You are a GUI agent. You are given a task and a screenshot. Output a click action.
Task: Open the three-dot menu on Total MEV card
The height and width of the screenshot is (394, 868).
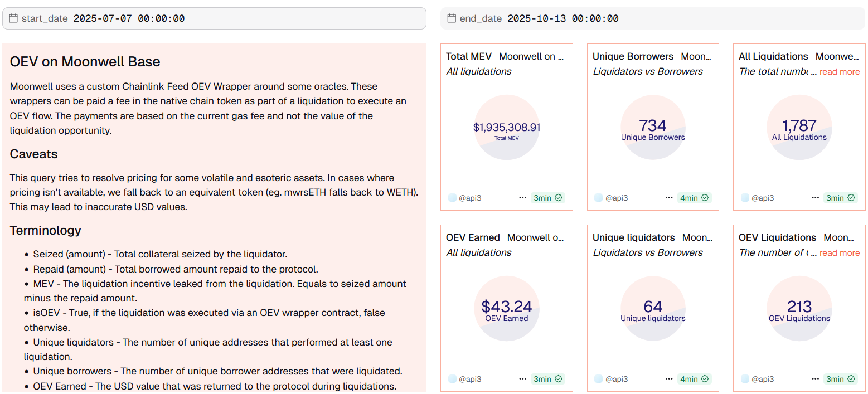coord(522,198)
